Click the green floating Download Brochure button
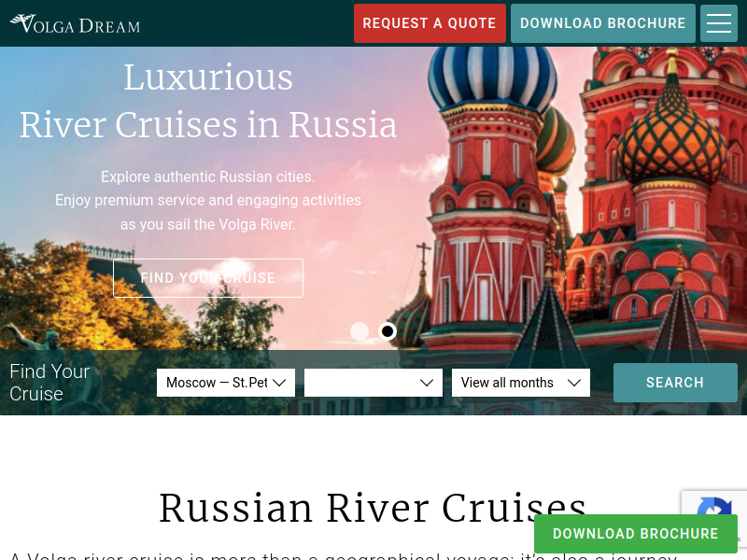 tap(636, 533)
